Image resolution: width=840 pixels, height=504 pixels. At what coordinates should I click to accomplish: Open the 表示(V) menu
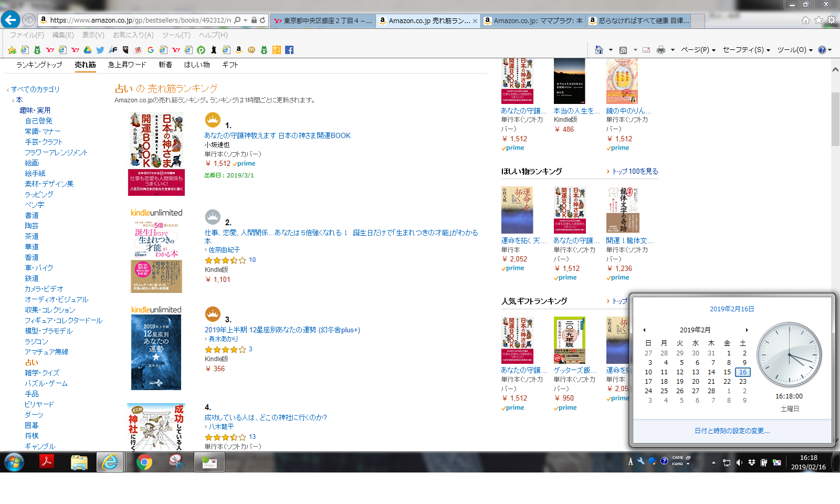[x=92, y=35]
